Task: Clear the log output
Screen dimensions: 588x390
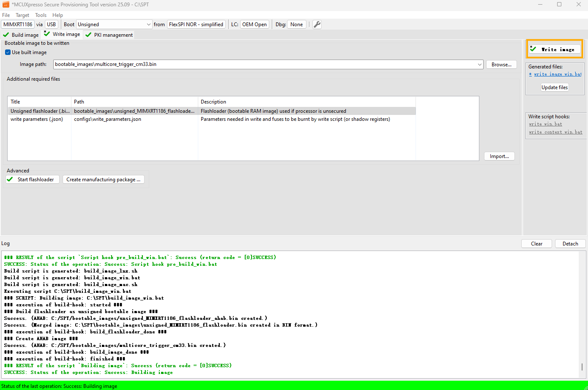Action: pos(536,244)
